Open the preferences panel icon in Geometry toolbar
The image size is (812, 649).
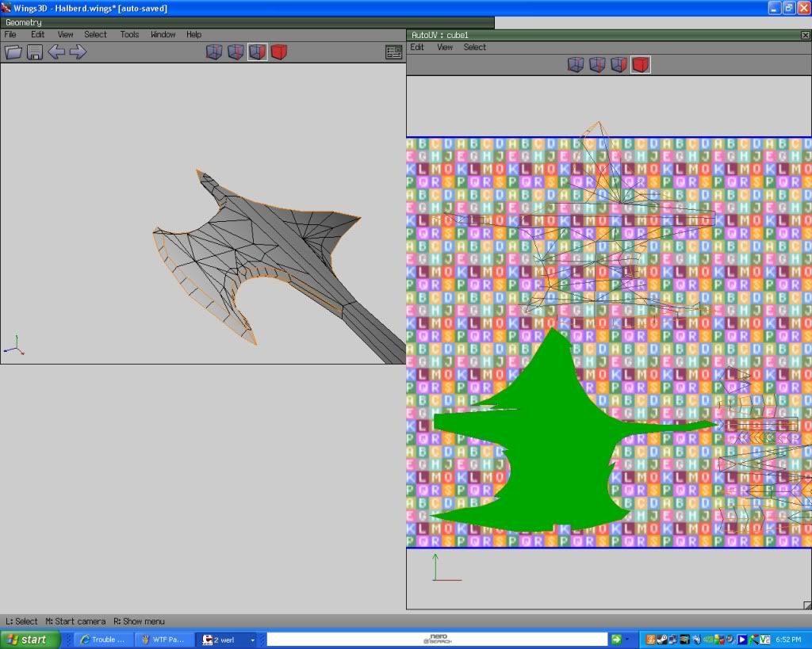393,52
